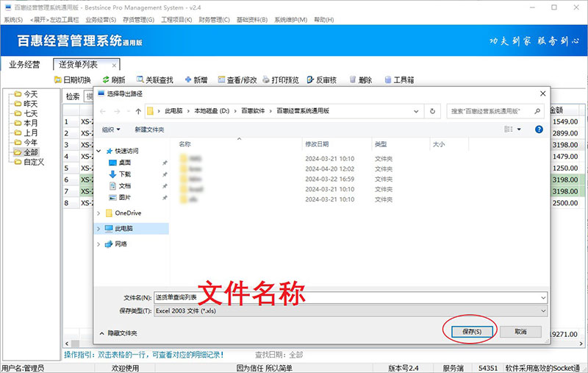Open the 文件名 dropdown arrow

(543, 297)
